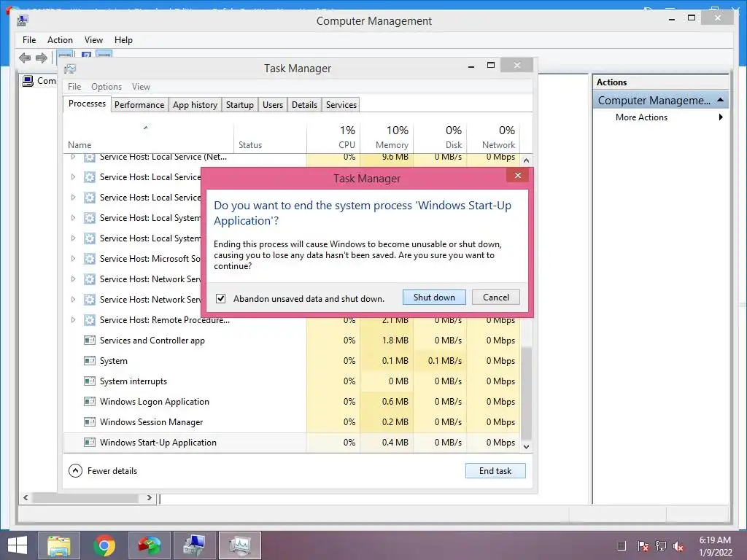Open the Services tab
This screenshot has width=747, height=560.
341,105
